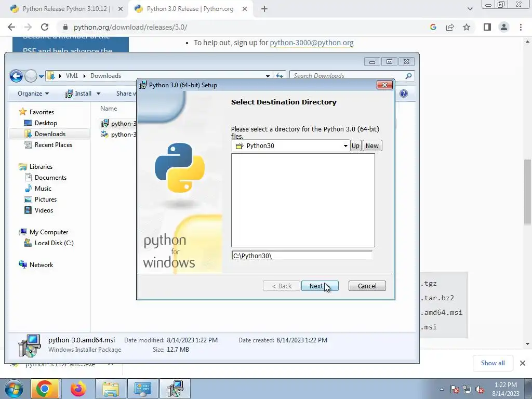
Task: Select Python 3.0 Release tab
Action: [x=190, y=9]
